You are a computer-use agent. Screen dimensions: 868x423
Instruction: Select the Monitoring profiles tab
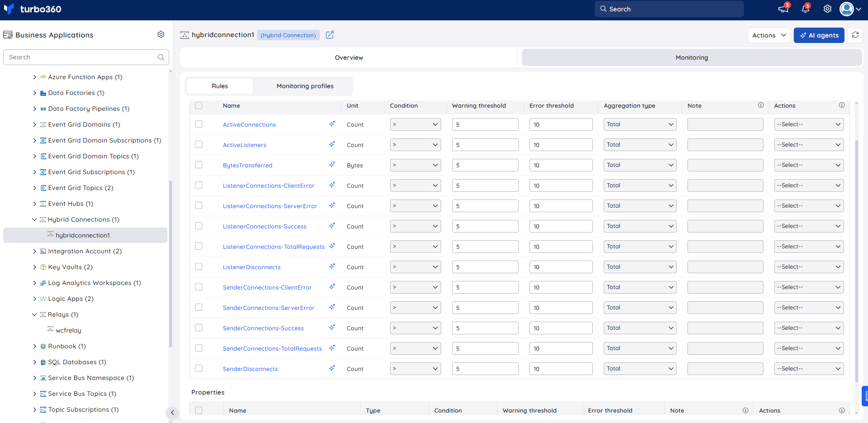pos(305,86)
